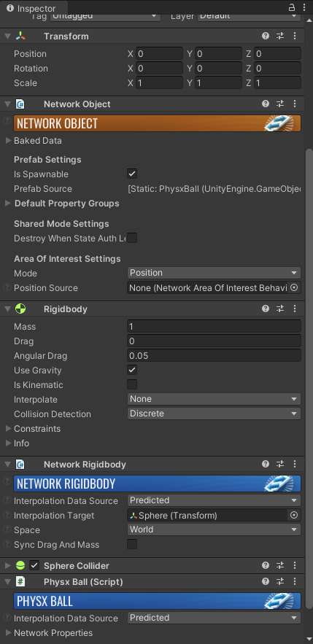This screenshot has width=313, height=644.
Task: Click Position Source object picker circle
Action: [294, 287]
